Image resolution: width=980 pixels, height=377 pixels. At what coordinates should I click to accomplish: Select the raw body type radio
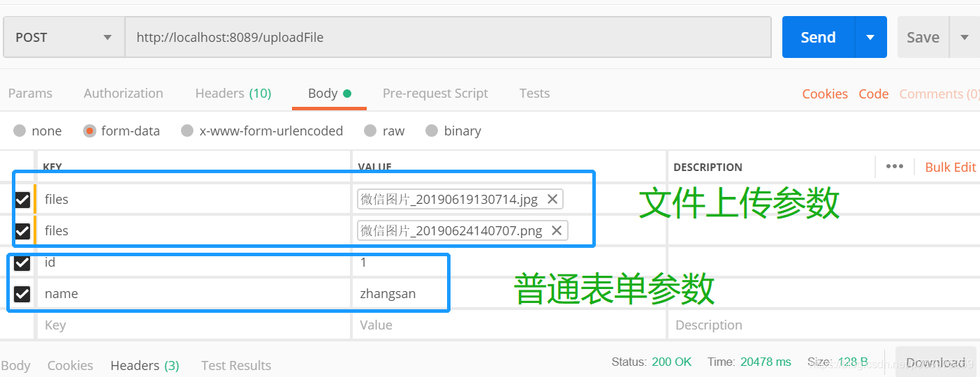point(370,131)
